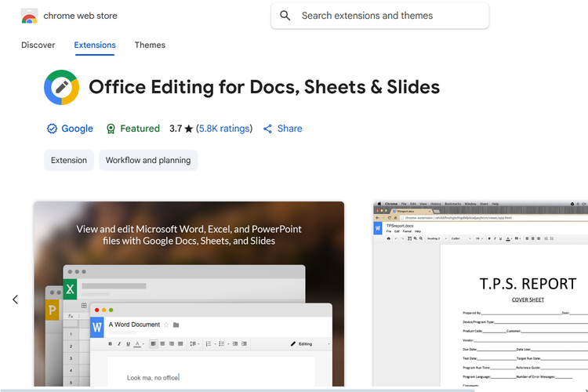This screenshot has width=588, height=392.
Task: Open the Discover tab
Action: tap(38, 45)
